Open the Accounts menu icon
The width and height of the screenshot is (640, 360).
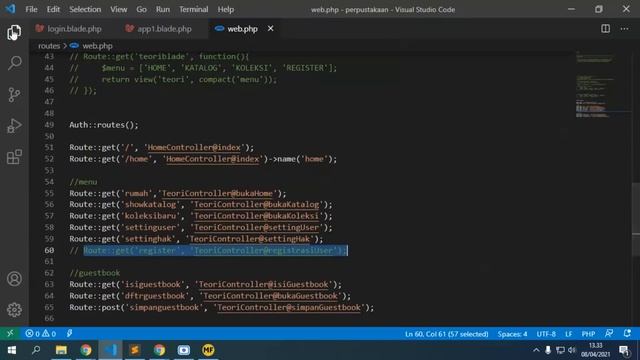(x=14, y=279)
